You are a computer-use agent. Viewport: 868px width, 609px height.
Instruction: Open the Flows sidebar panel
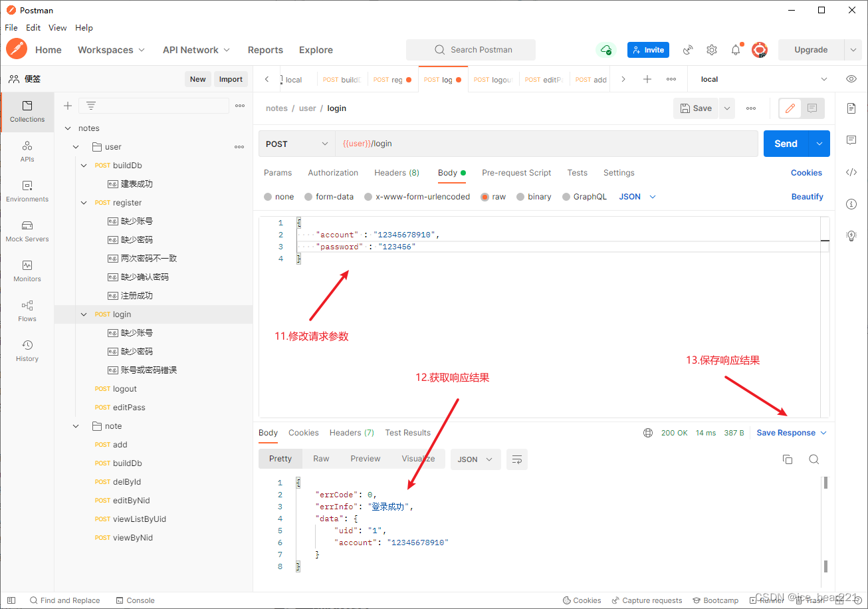pos(27,311)
